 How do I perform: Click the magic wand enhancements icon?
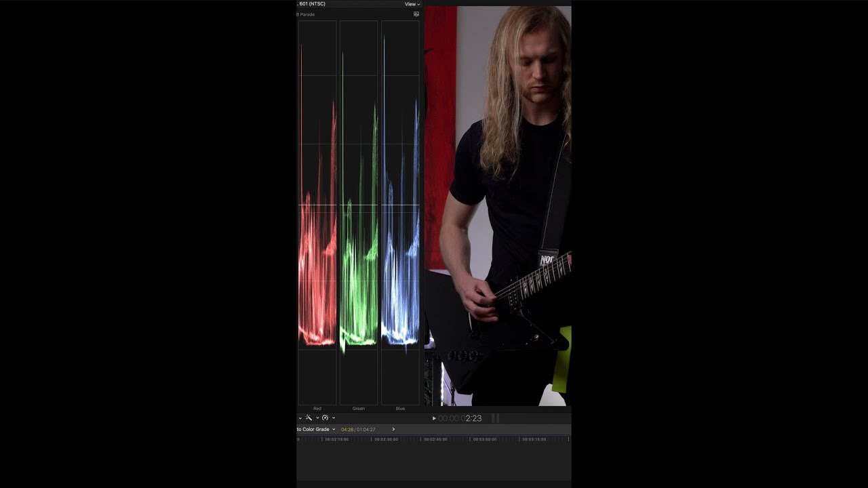coord(309,418)
